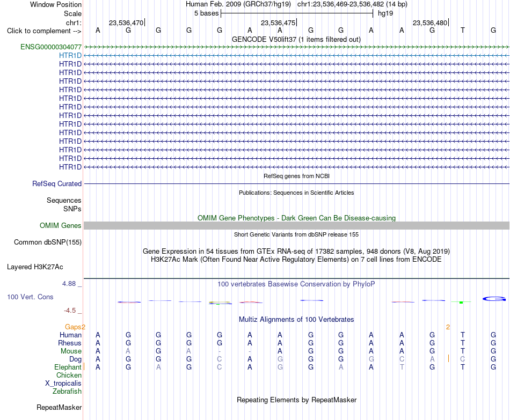Image resolution: width=510 pixels, height=420 pixels.
Task: Click the GTEx Gene Expression track title
Action: point(296,251)
